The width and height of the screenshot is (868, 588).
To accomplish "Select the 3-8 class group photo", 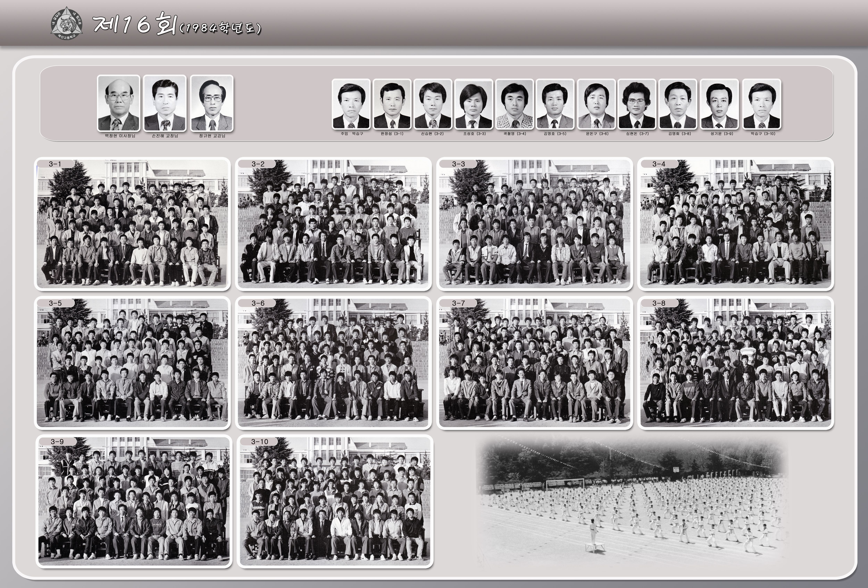I will [x=736, y=362].
